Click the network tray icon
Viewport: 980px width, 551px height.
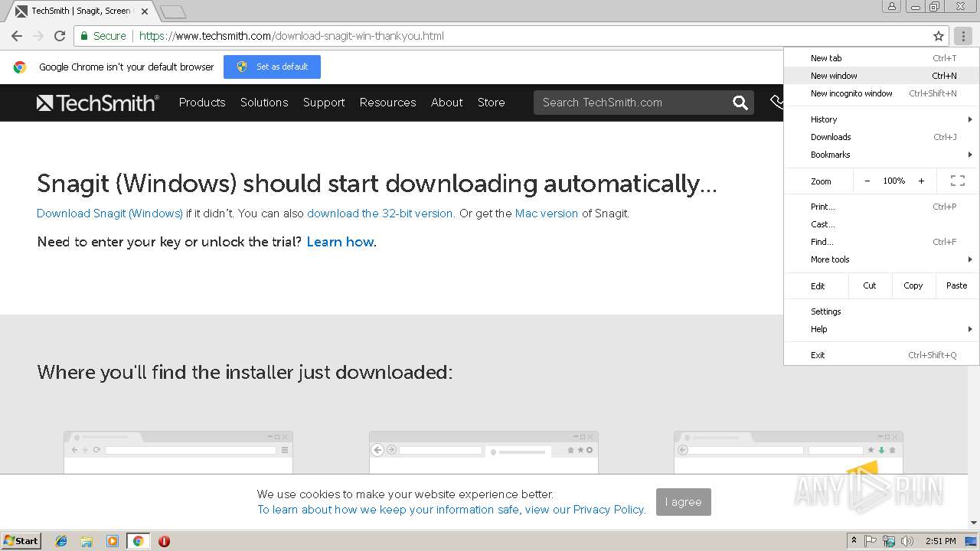tap(889, 541)
